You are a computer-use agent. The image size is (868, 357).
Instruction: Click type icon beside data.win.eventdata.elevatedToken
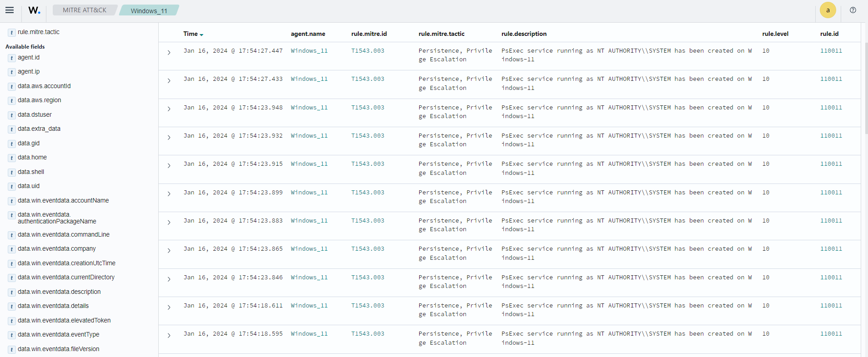click(x=12, y=321)
